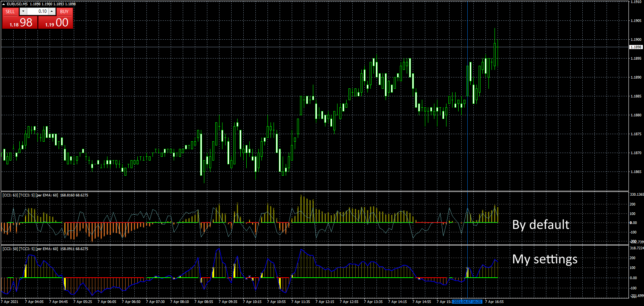
Task: Click the [CCI: 63] indicator label
Action: pyautogui.click(x=10, y=195)
